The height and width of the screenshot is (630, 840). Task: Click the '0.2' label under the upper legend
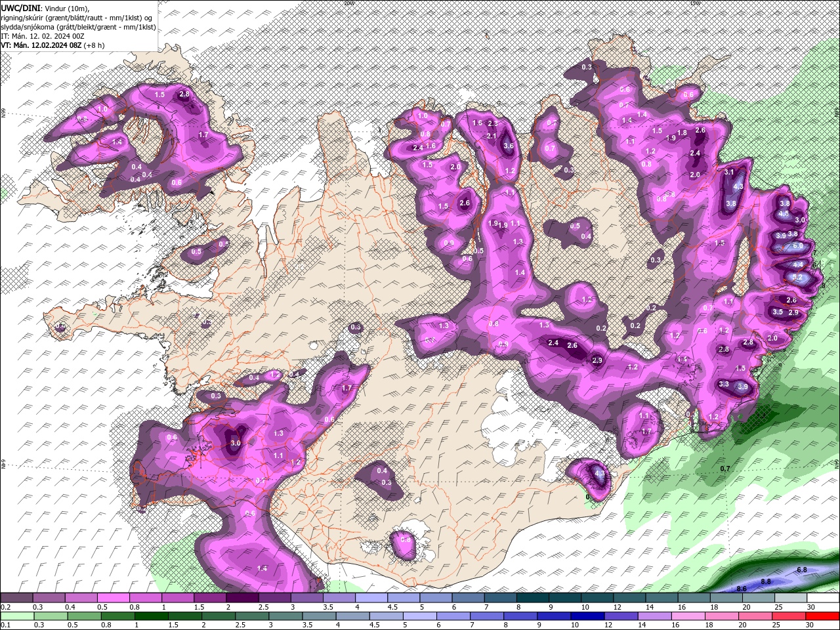(5, 607)
